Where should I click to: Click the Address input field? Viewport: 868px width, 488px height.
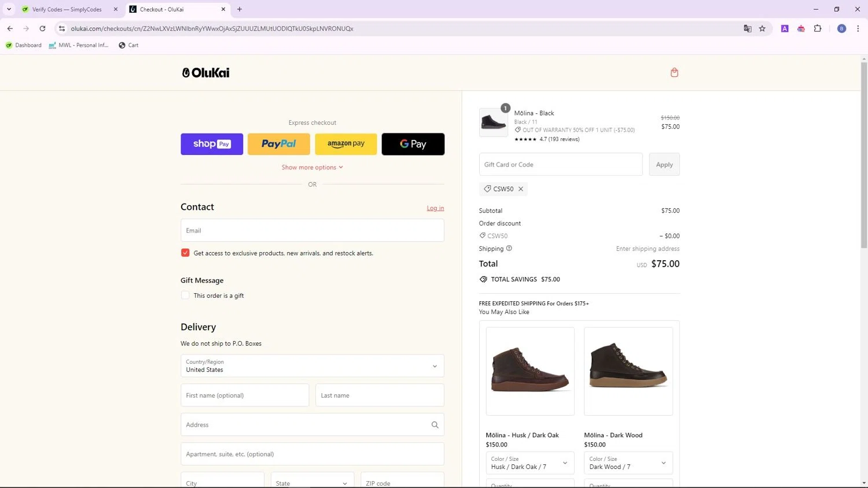tap(312, 425)
